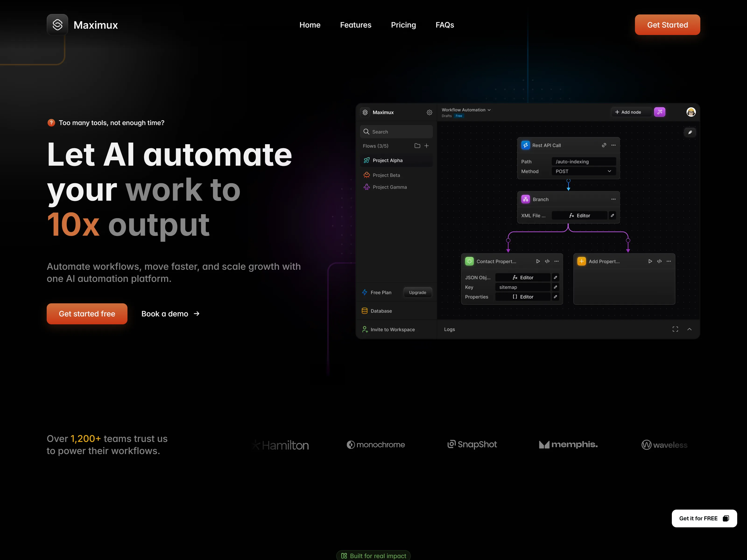Click Invite to Workspace
The width and height of the screenshot is (747, 560).
pyautogui.click(x=388, y=329)
